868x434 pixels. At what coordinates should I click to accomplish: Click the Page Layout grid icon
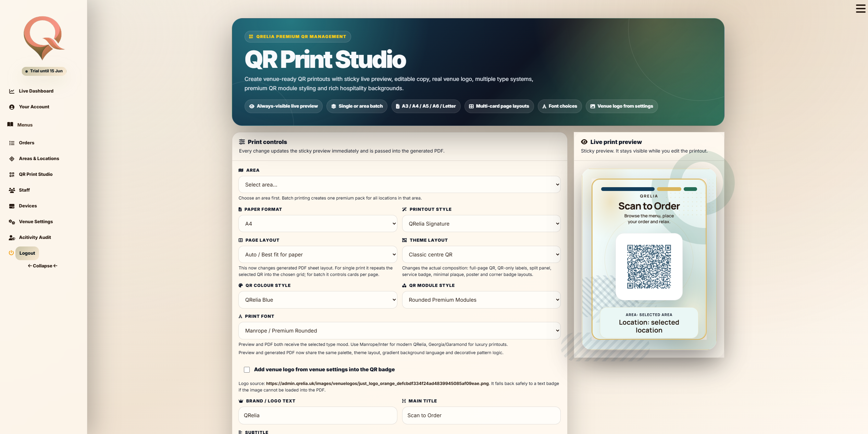tap(240, 240)
